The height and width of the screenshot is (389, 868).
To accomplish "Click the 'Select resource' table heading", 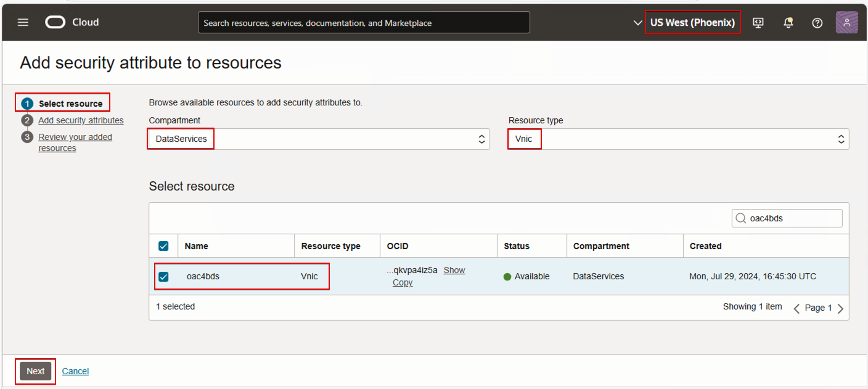I will (x=192, y=186).
